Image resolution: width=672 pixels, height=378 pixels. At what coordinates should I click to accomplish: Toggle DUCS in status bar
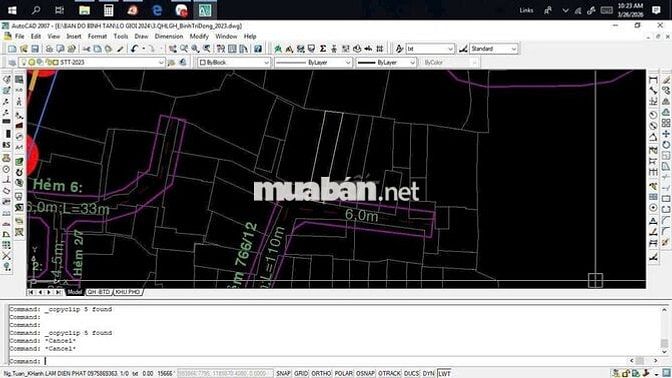411,373
